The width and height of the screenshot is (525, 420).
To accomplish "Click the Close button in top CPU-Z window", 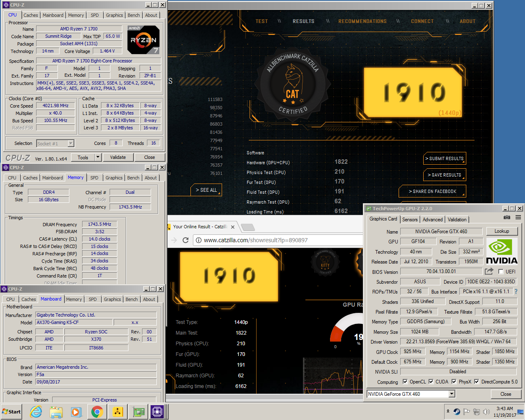I will coord(149,157).
